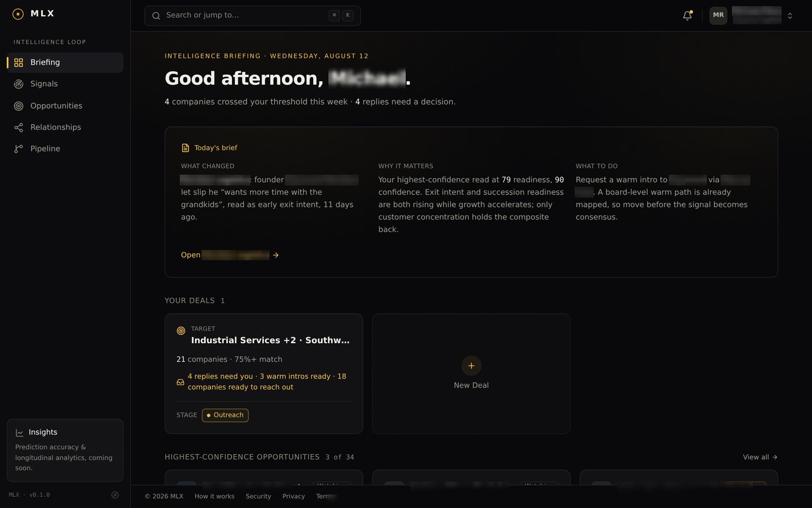This screenshot has width=812, height=508.
Task: Click 'MLX · v0.1.0' version text
Action: coord(29,495)
